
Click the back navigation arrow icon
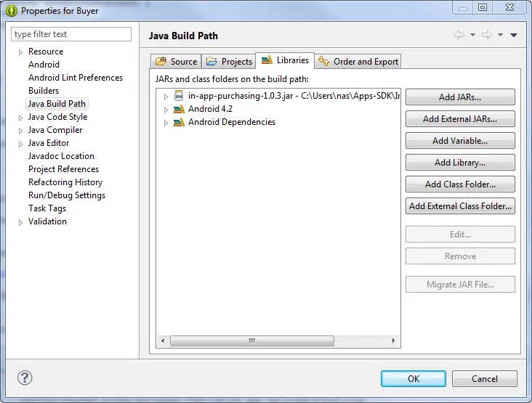(459, 35)
